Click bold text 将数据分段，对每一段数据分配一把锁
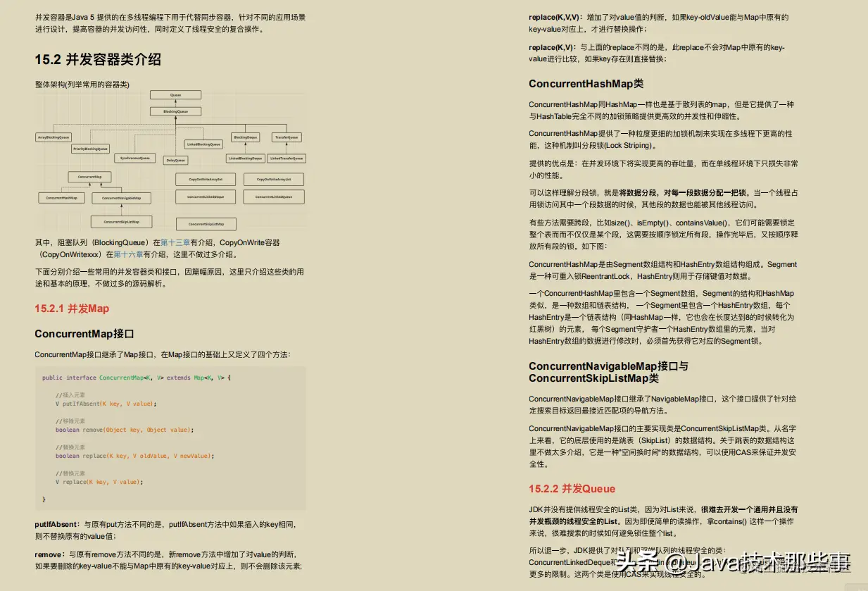Image resolution: width=868 pixels, height=591 pixels. coord(685,192)
